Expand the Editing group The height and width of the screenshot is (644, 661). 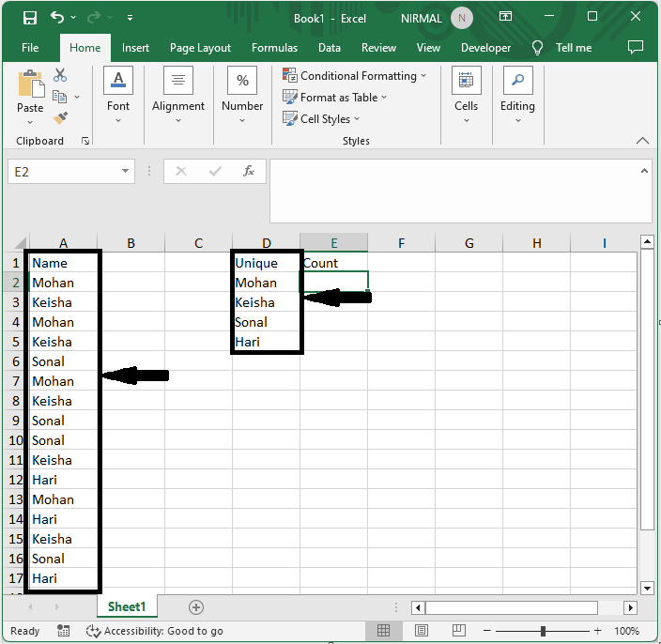(x=517, y=95)
